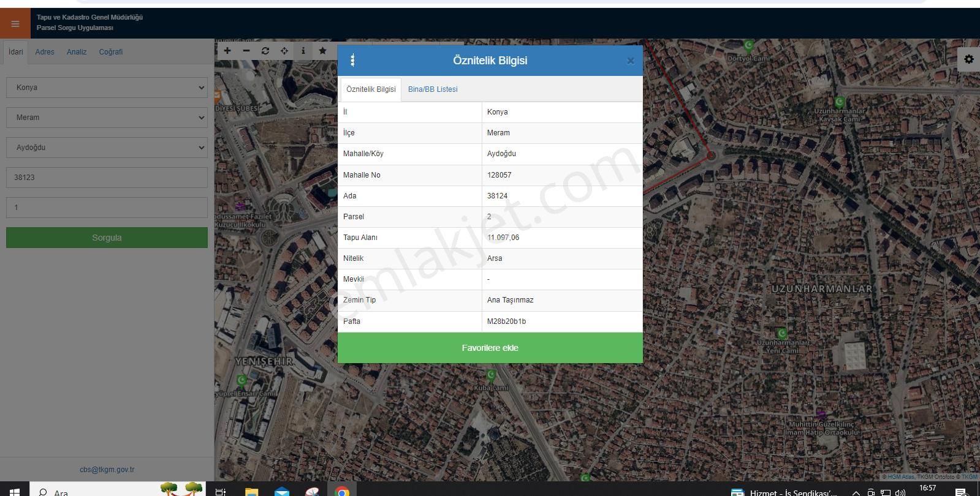Viewport: 980px width, 496px height.
Task: Close the Öznitelik Bilgisi dialog
Action: click(x=630, y=61)
